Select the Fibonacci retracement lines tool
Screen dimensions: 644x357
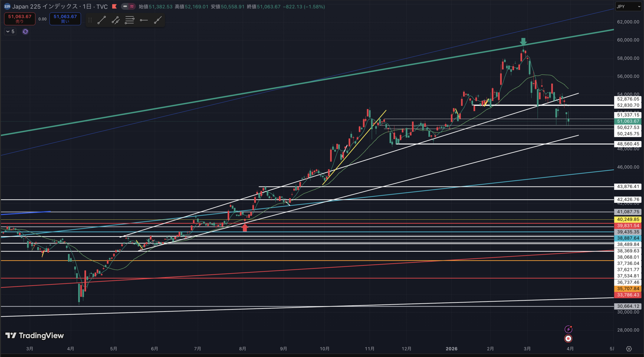tap(130, 20)
